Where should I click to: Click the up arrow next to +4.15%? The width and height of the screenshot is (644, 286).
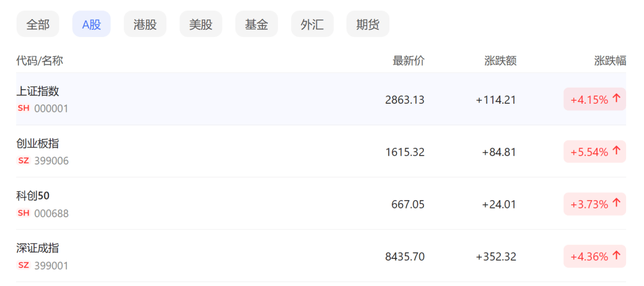(617, 99)
